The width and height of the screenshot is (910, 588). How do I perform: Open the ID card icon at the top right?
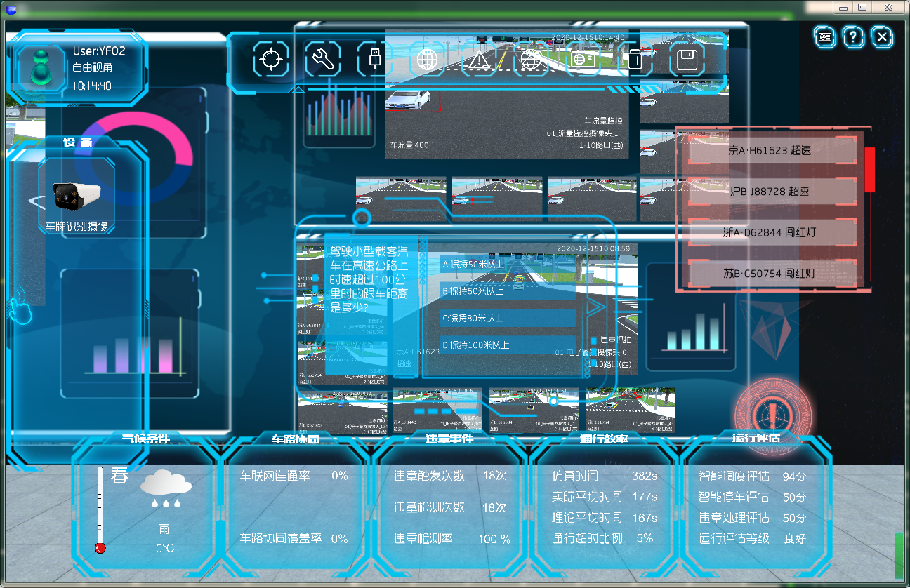coord(825,36)
